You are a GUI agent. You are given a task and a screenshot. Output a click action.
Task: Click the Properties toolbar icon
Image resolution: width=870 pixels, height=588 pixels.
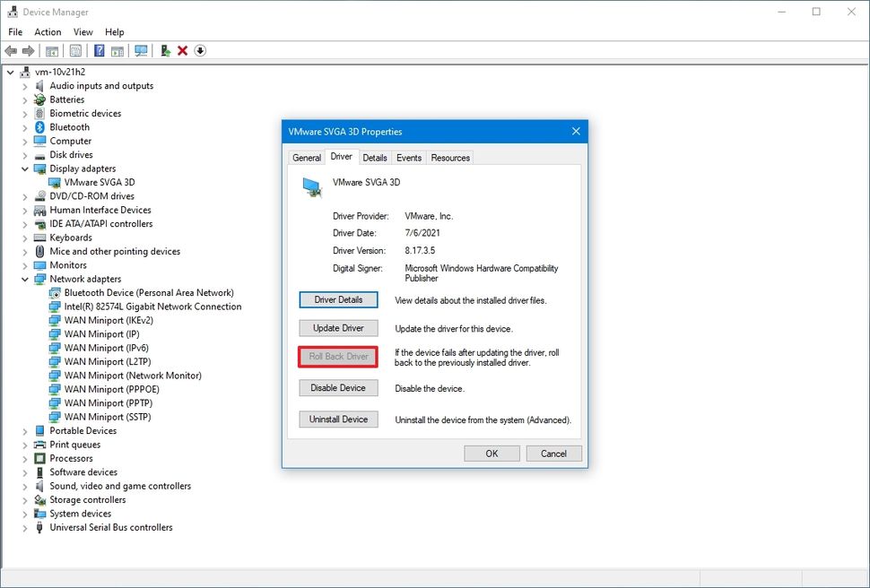pos(77,51)
